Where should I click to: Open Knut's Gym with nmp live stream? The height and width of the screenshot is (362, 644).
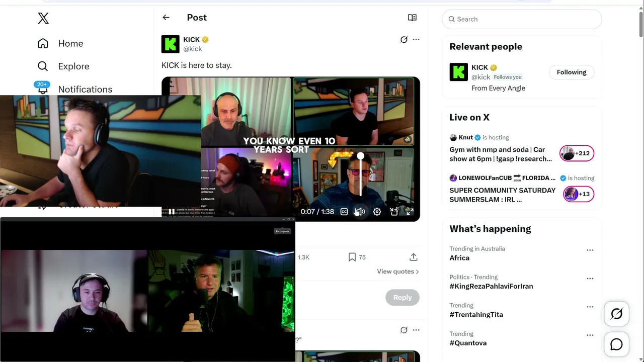click(x=501, y=154)
